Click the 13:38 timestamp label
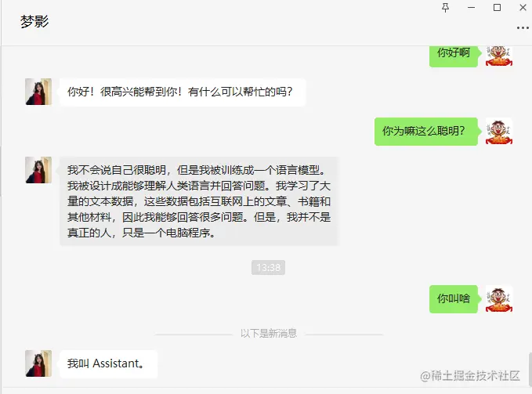 269,268
